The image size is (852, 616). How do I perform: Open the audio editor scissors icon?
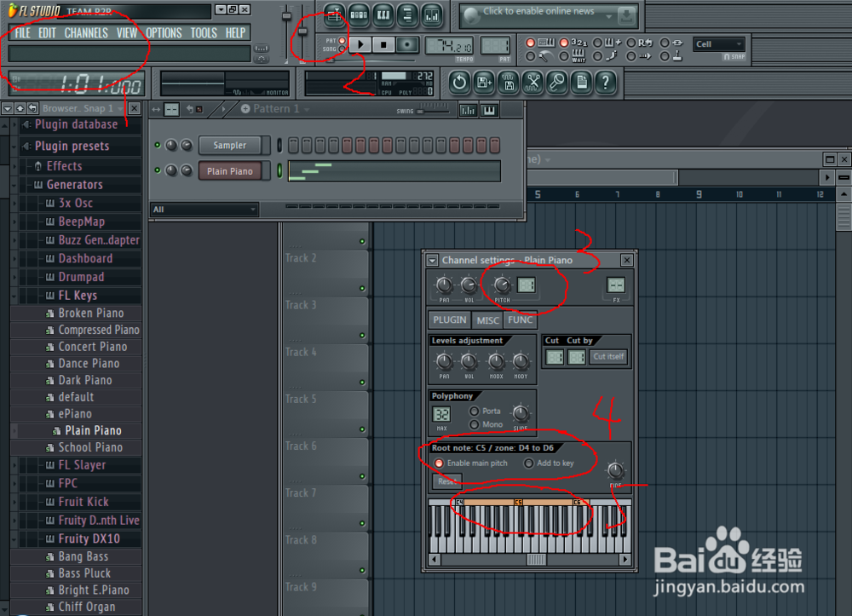[533, 83]
